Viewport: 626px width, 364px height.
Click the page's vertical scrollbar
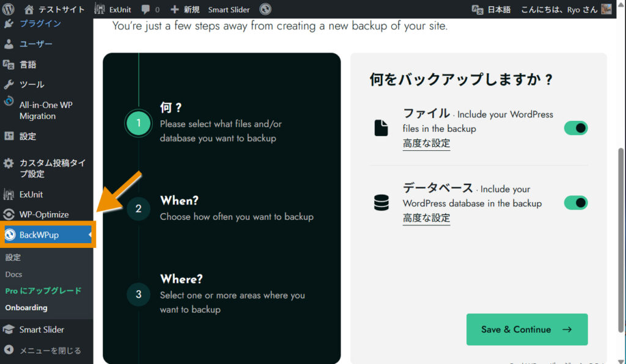coord(622,238)
